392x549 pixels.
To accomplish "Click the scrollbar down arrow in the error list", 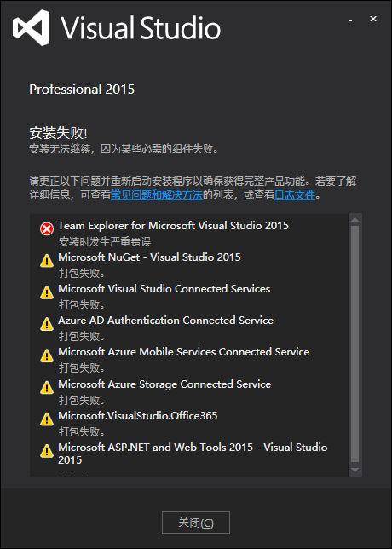I will pyautogui.click(x=355, y=470).
